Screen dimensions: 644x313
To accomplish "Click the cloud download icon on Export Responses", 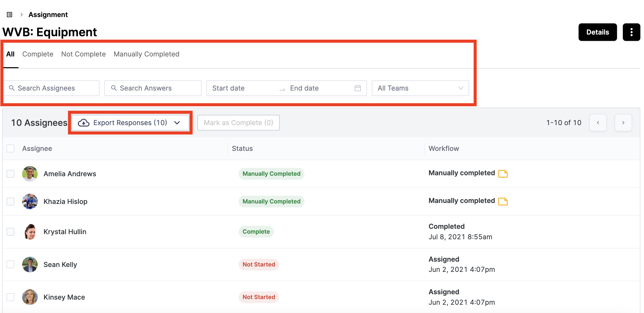I will click(x=83, y=123).
